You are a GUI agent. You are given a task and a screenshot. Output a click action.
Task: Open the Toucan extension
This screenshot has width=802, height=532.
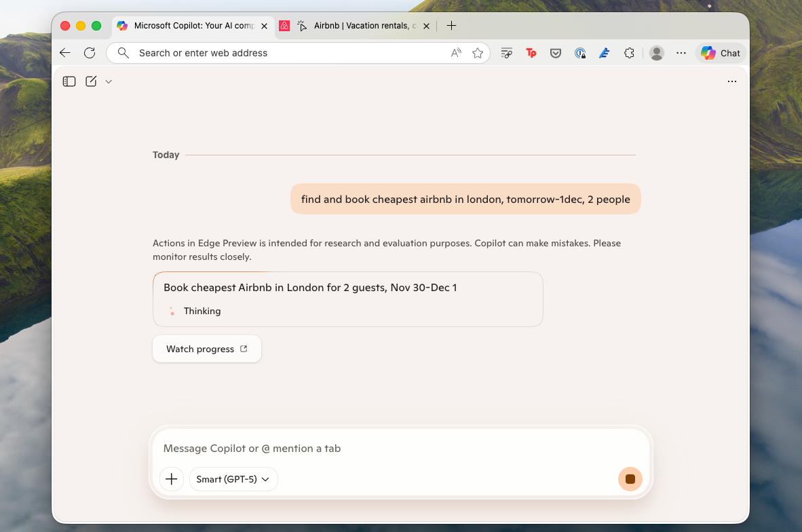tap(531, 53)
